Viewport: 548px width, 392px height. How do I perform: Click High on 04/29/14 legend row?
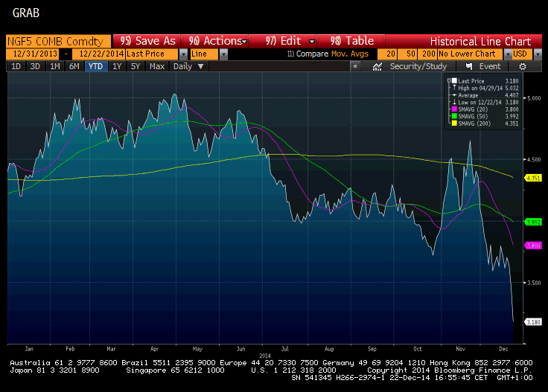(x=485, y=88)
